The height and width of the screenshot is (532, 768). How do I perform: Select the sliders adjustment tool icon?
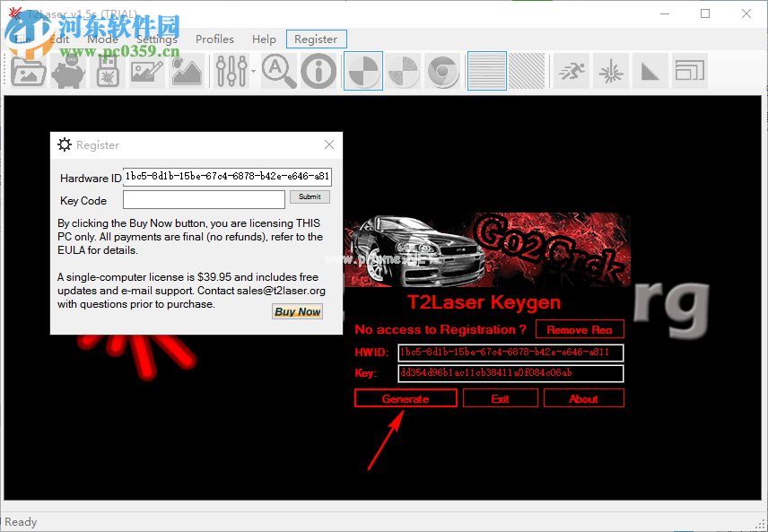[231, 71]
